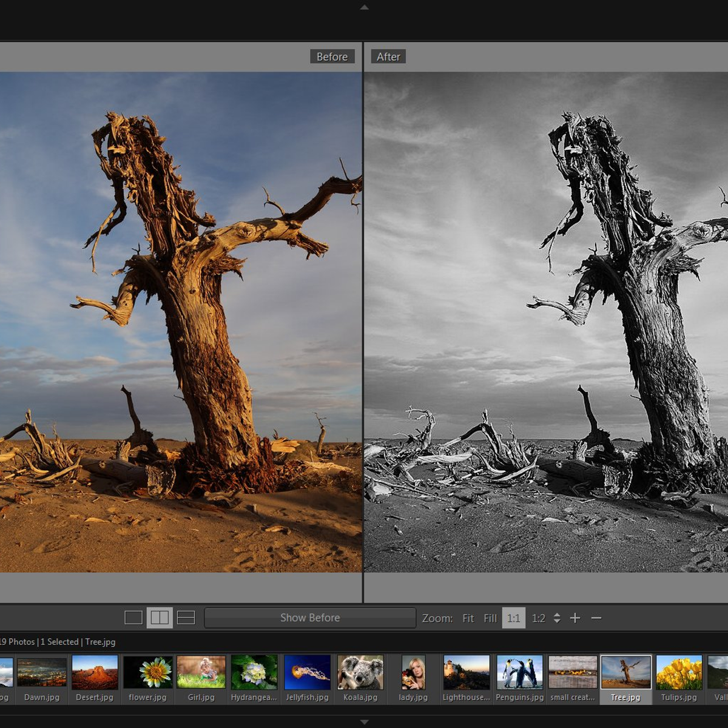The width and height of the screenshot is (728, 728).
Task: Switch to single image view layout
Action: (133, 618)
